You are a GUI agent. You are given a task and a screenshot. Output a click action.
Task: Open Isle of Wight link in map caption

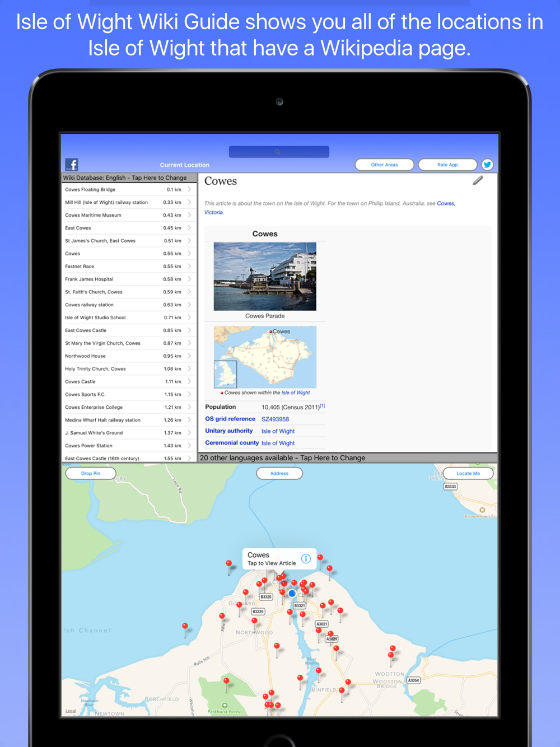(x=296, y=393)
